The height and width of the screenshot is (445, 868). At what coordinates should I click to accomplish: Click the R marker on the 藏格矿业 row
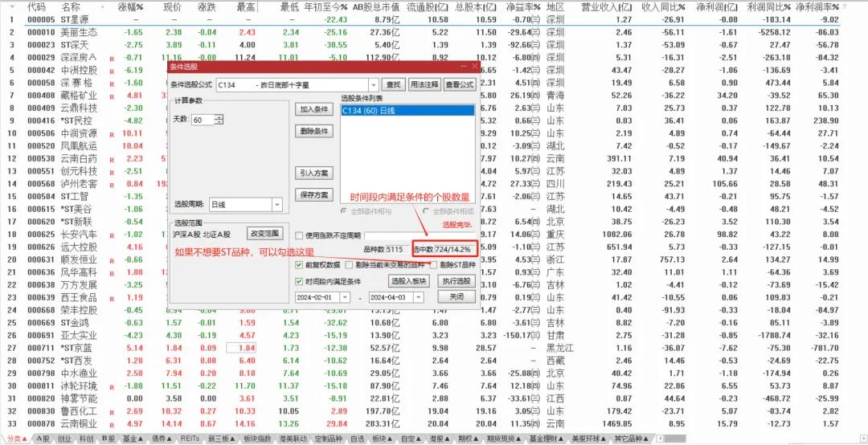pyautogui.click(x=112, y=96)
